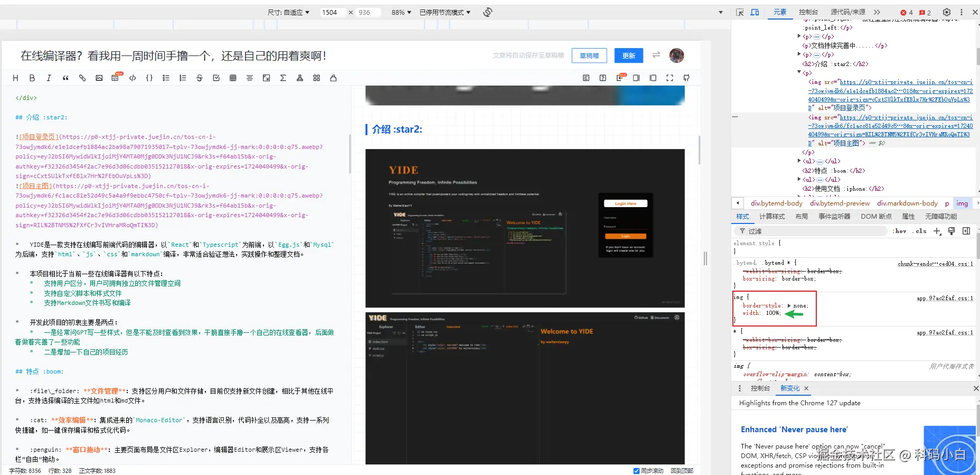Expand the <ul> node above 特点 heading

point(799,161)
